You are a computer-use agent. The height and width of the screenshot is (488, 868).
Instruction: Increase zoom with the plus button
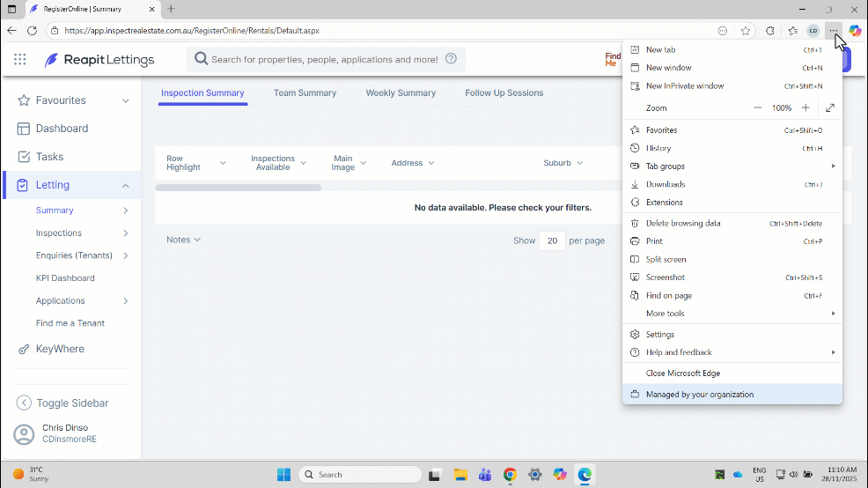805,108
